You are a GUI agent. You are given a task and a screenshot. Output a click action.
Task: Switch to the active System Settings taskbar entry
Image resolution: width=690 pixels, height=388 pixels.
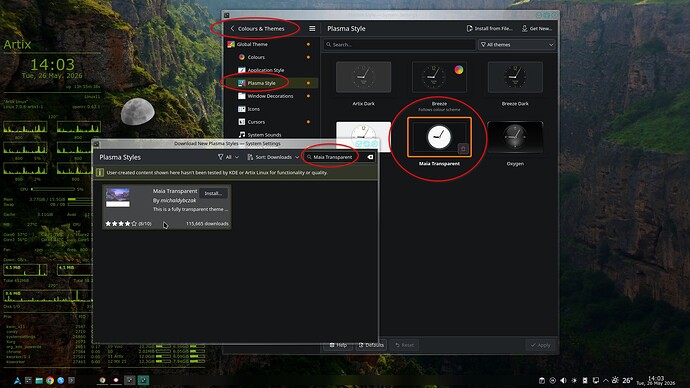[143, 381]
